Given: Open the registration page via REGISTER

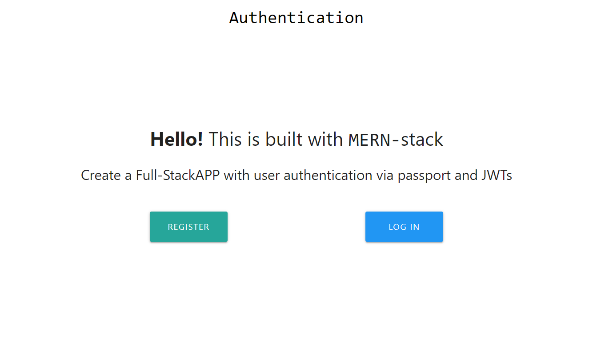Looking at the screenshot, I should tap(188, 227).
